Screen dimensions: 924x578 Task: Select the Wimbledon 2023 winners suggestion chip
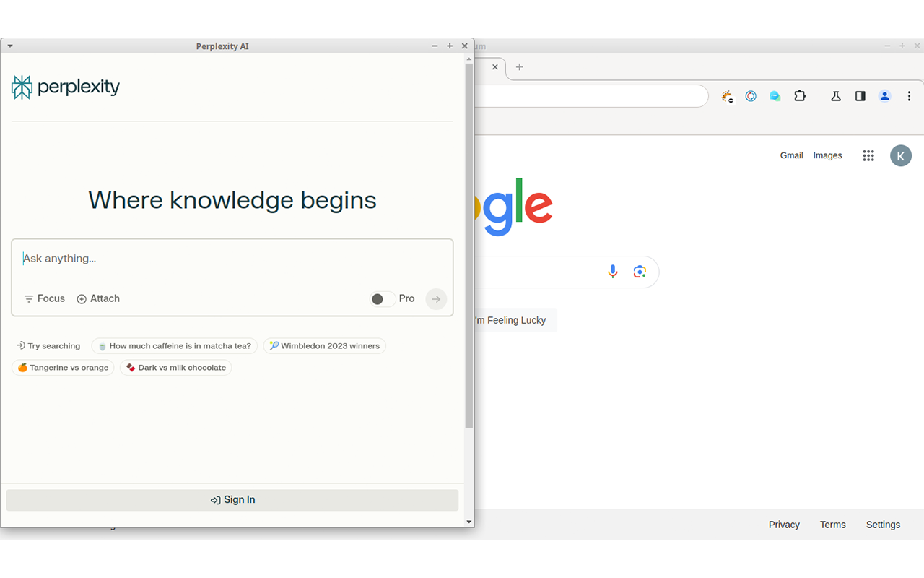tap(324, 345)
